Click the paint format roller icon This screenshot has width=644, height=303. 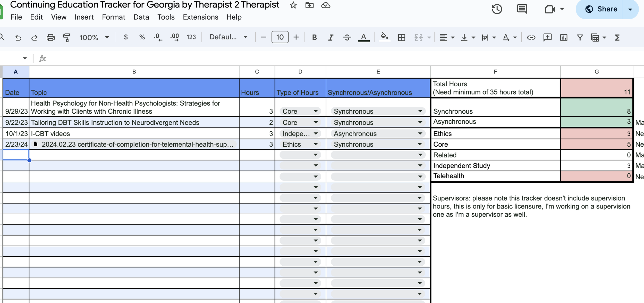(x=66, y=37)
